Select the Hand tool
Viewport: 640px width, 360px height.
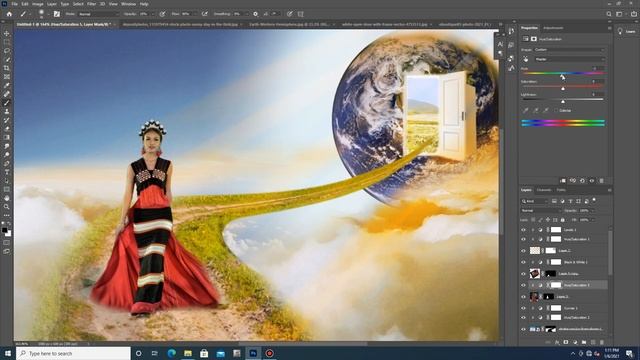tap(7, 198)
